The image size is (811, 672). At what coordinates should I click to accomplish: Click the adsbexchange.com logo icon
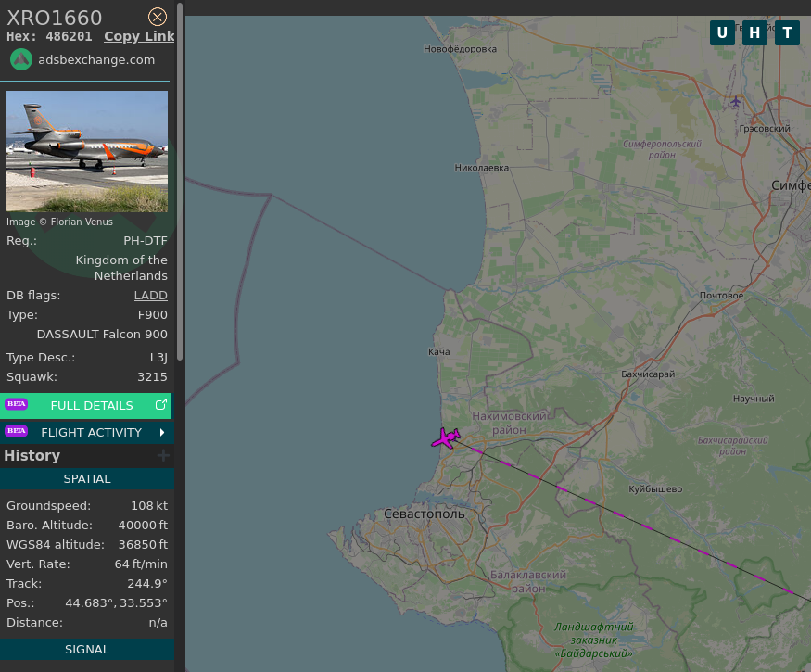[x=21, y=59]
